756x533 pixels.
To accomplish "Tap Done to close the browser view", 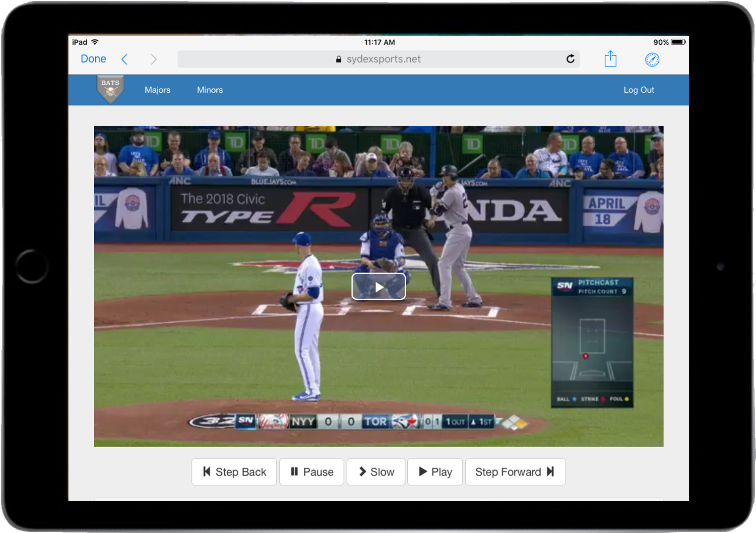I will [93, 59].
